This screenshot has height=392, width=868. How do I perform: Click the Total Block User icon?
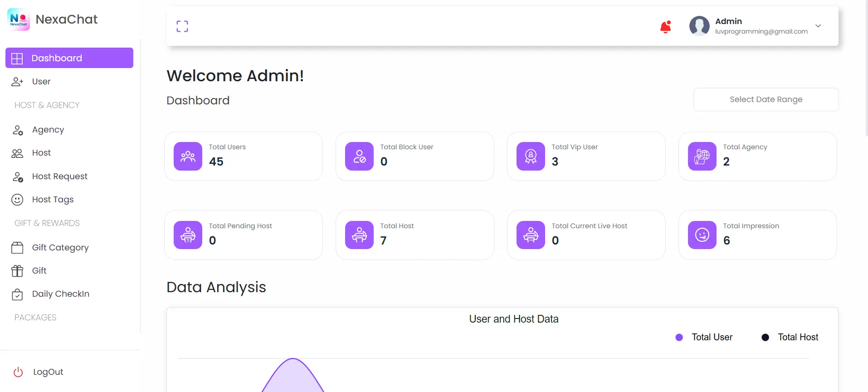click(x=359, y=157)
